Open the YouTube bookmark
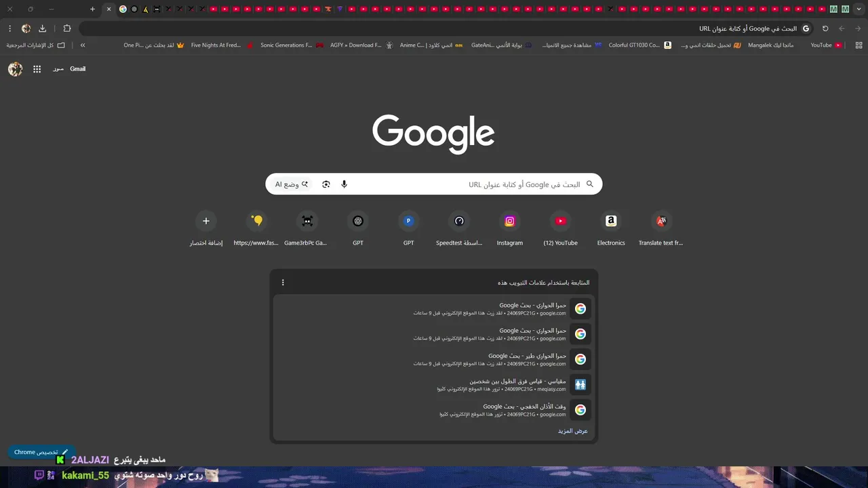868x488 pixels. (827, 45)
